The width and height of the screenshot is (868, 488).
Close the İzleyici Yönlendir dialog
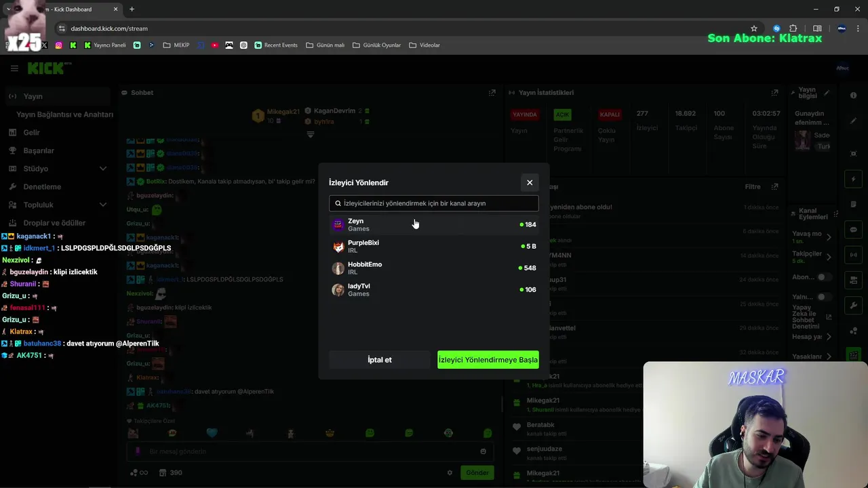pyautogui.click(x=530, y=182)
